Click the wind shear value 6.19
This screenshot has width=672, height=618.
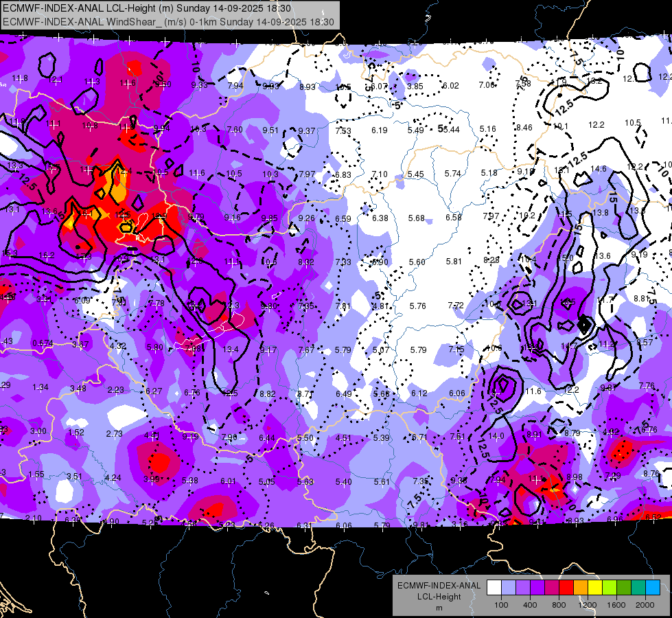click(x=380, y=130)
